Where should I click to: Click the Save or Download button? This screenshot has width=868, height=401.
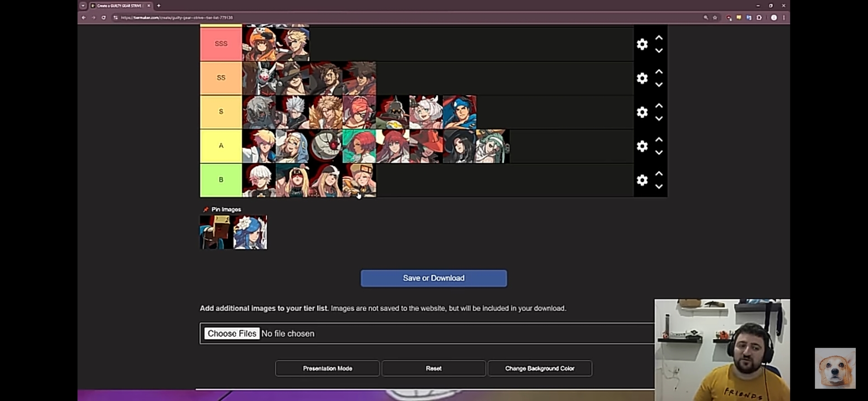coord(434,278)
